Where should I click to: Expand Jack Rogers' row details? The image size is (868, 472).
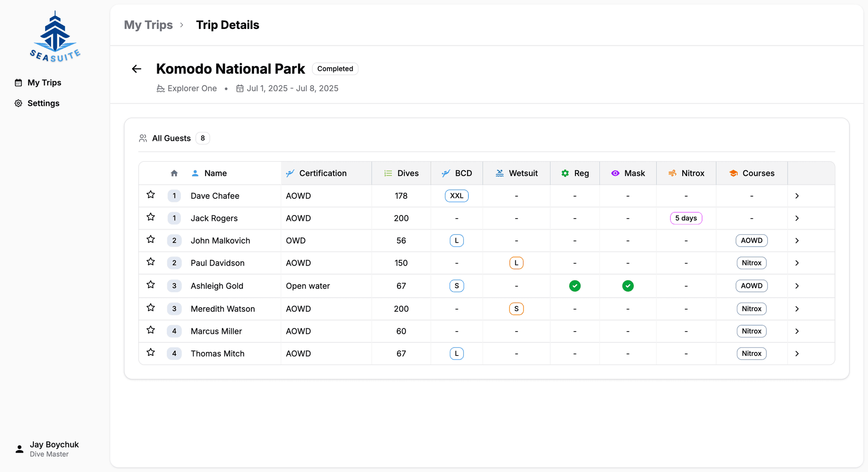click(x=797, y=218)
